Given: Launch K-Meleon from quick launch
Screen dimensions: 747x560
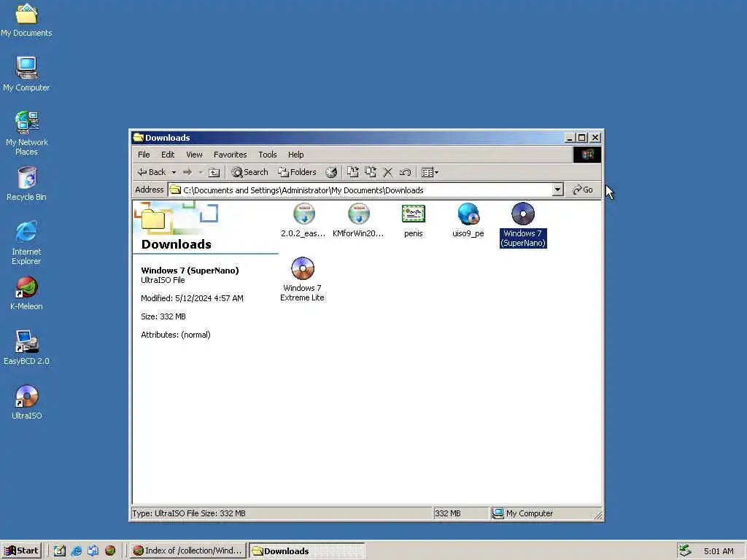Looking at the screenshot, I should coord(110,551).
